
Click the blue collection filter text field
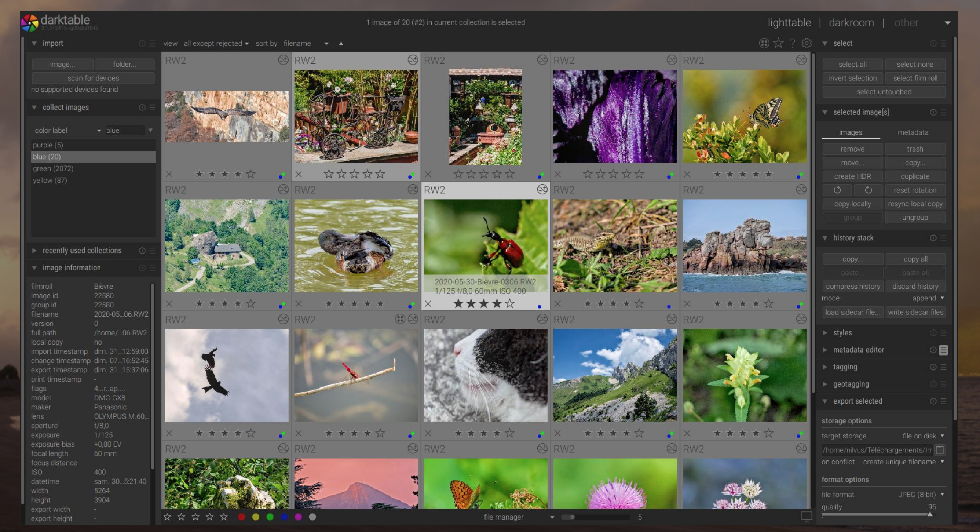coord(125,131)
